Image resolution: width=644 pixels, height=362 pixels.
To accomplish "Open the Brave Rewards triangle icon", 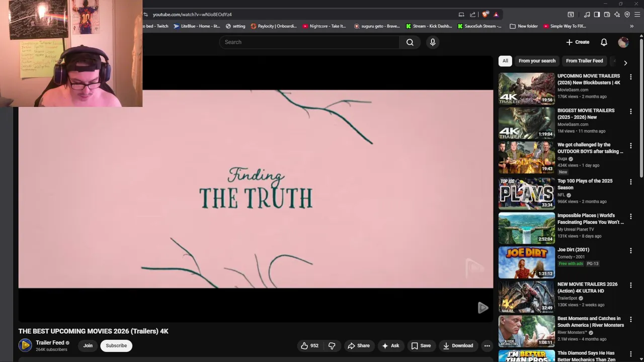I will click(x=496, y=15).
